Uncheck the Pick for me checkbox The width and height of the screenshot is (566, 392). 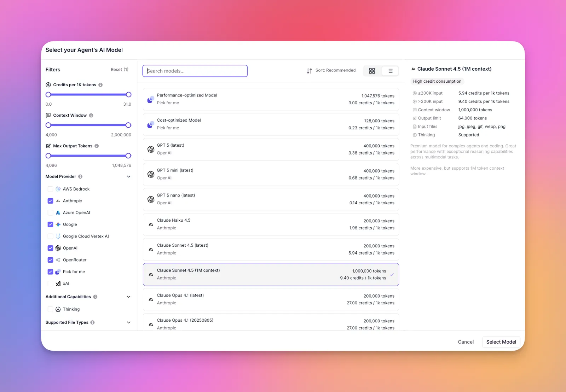[x=50, y=272]
